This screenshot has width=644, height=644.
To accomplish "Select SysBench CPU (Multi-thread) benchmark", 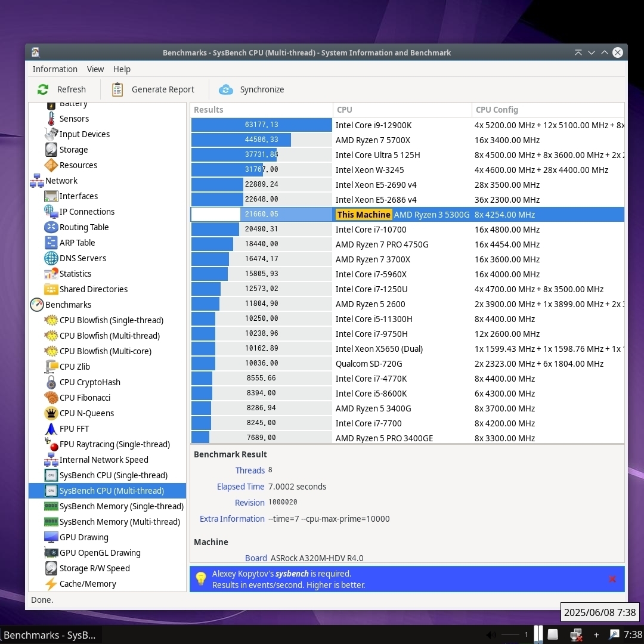I will (x=107, y=491).
